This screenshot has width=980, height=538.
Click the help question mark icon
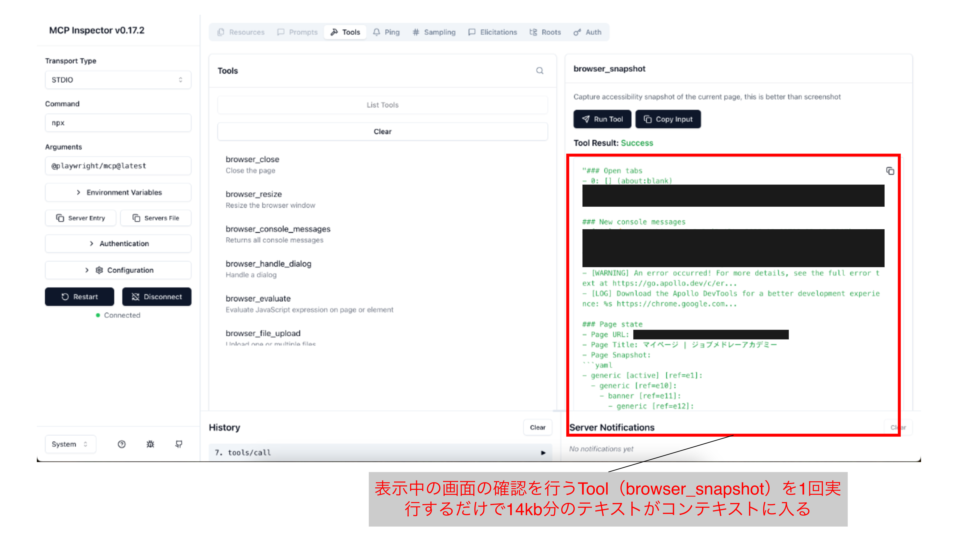click(121, 444)
